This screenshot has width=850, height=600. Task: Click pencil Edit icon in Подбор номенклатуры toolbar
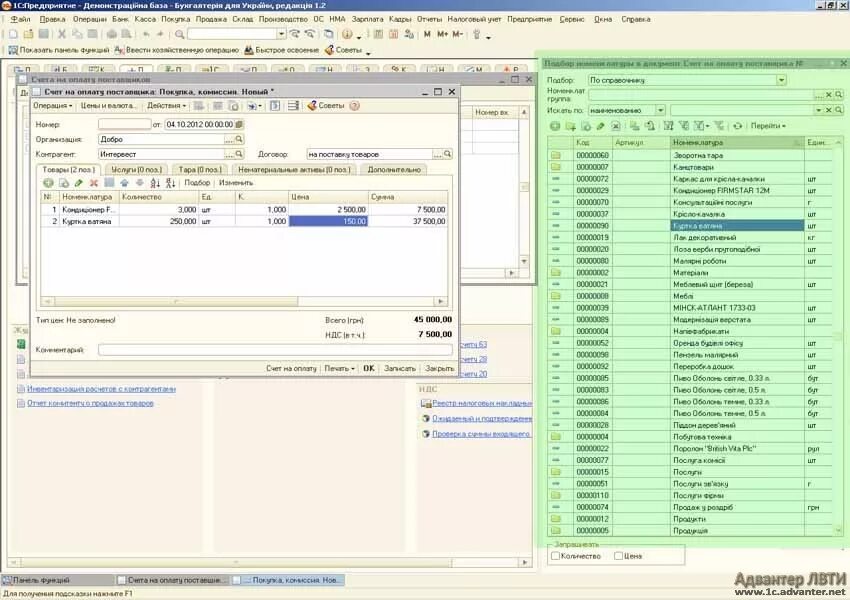(600, 126)
